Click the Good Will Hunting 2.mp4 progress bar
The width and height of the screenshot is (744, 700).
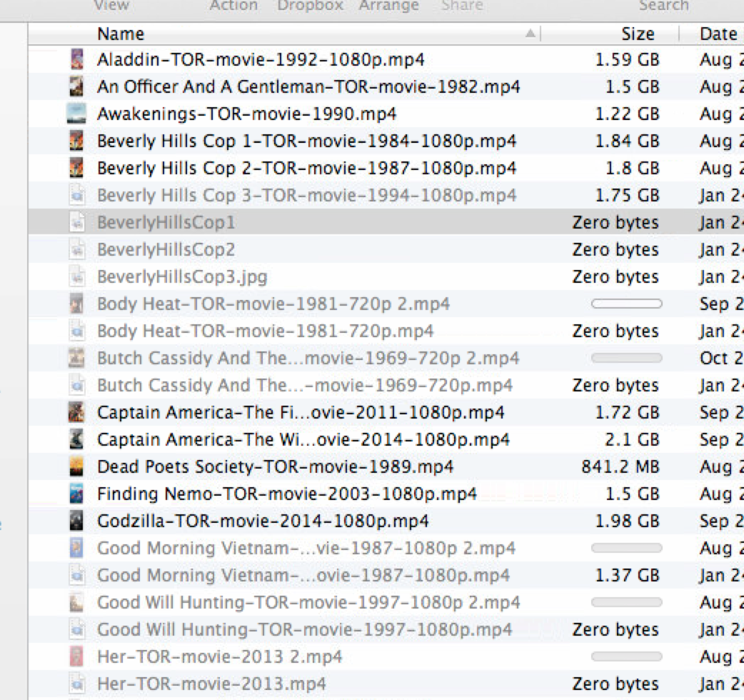click(626, 602)
